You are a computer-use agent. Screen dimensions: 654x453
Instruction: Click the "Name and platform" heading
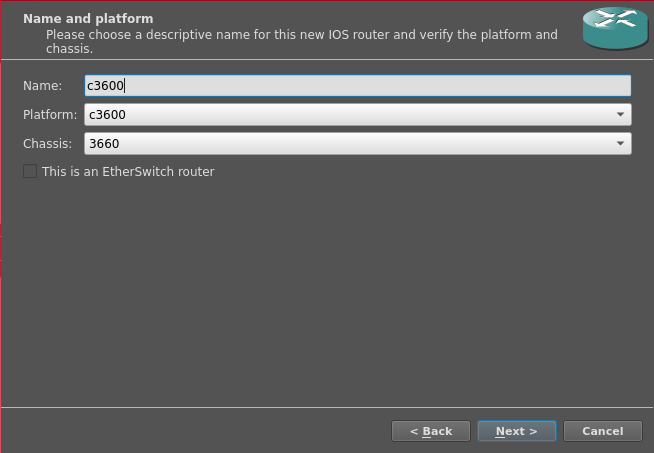[x=88, y=18]
